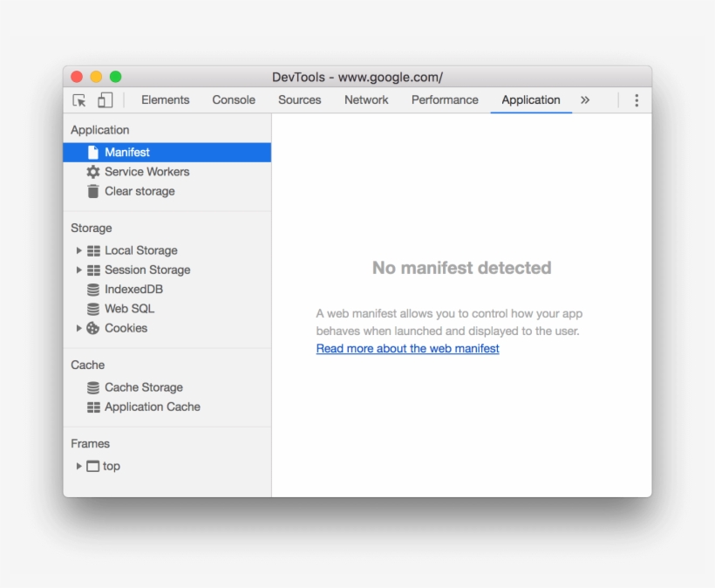
Task: Expand the Session Storage entry
Action: point(78,270)
